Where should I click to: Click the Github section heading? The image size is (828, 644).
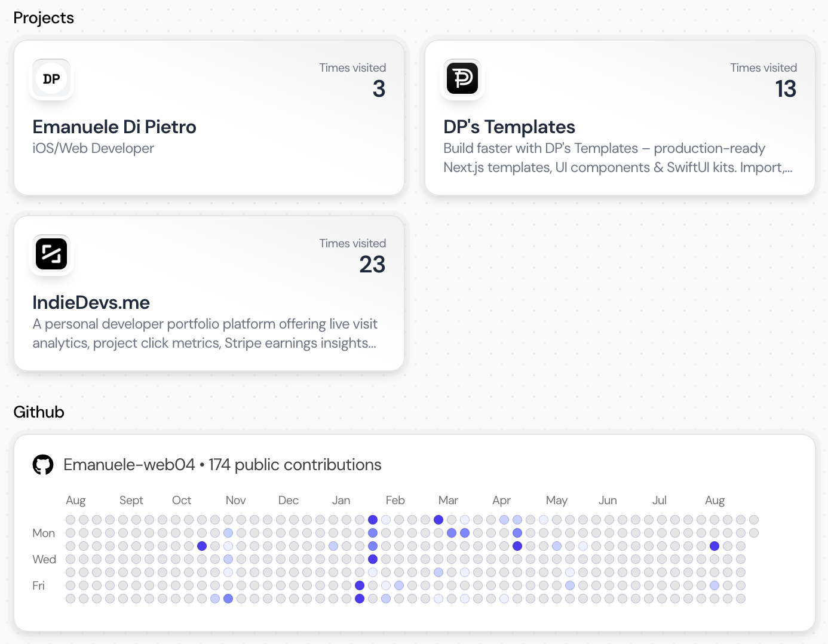click(x=39, y=412)
